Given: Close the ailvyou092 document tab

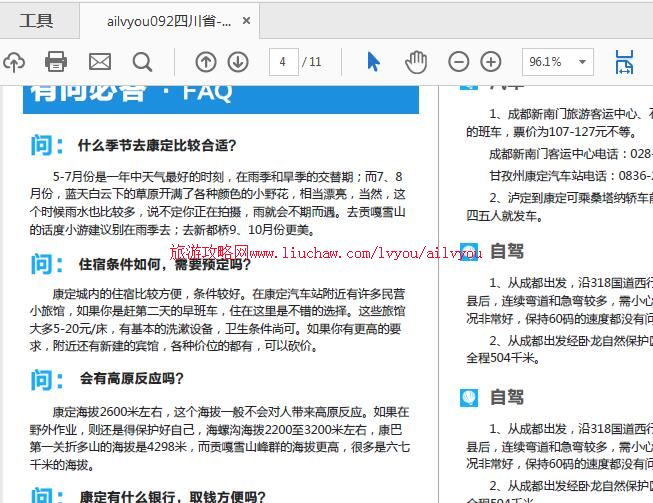Looking at the screenshot, I should [x=247, y=21].
